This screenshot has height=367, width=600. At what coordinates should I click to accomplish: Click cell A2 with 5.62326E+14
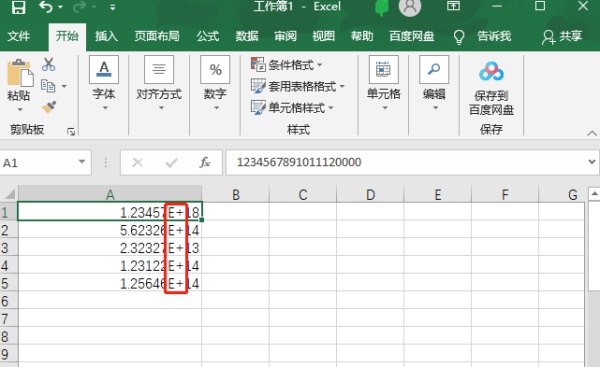point(110,230)
